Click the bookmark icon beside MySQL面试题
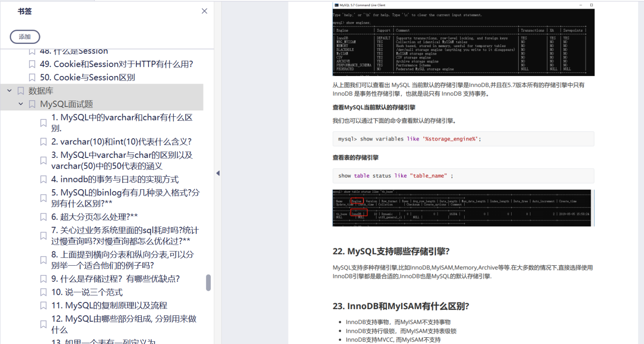Image resolution: width=644 pixels, height=344 pixels. tap(32, 104)
